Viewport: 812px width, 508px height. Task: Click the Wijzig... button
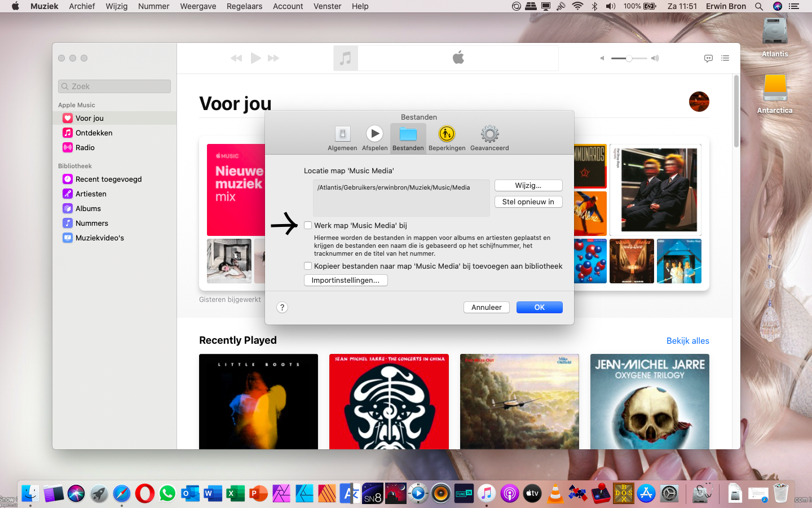pos(528,185)
